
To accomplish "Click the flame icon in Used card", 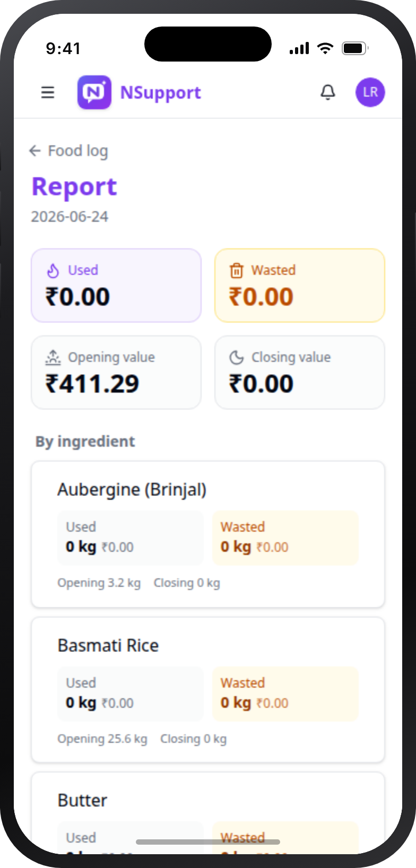I will [53, 271].
